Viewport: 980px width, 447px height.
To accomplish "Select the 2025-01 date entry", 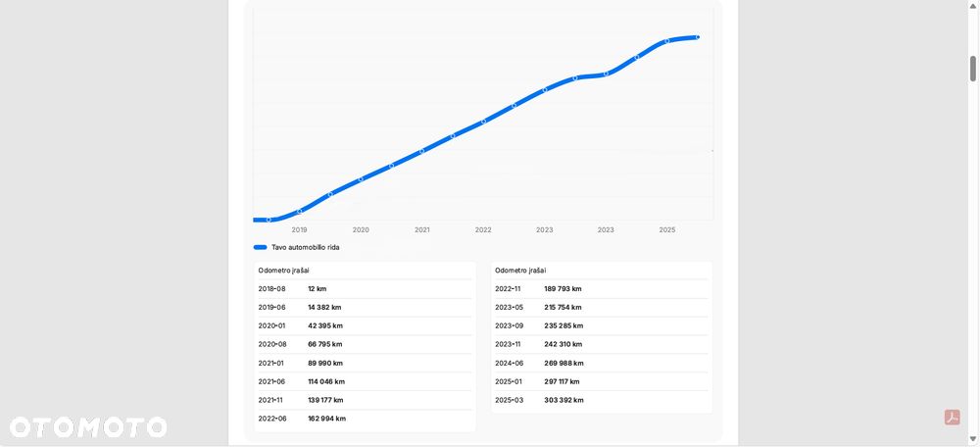I will (509, 381).
